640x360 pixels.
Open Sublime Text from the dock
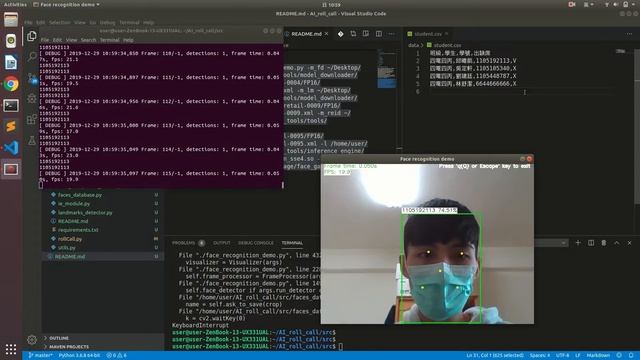[x=11, y=126]
